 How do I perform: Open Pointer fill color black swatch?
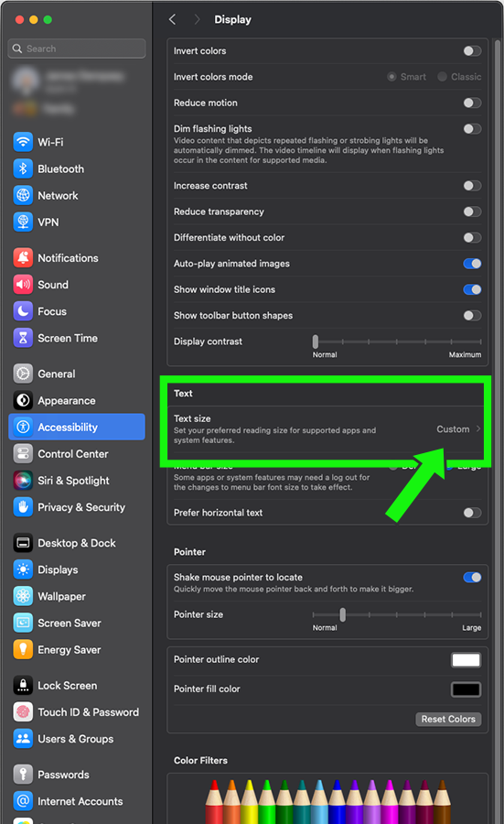466,689
